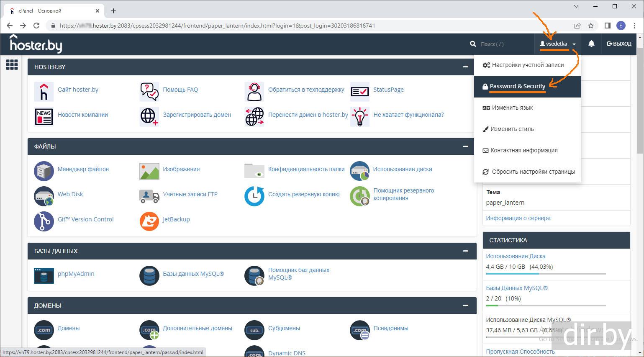Open the FTP accounts truck icon
The image size is (644, 357).
(149, 195)
